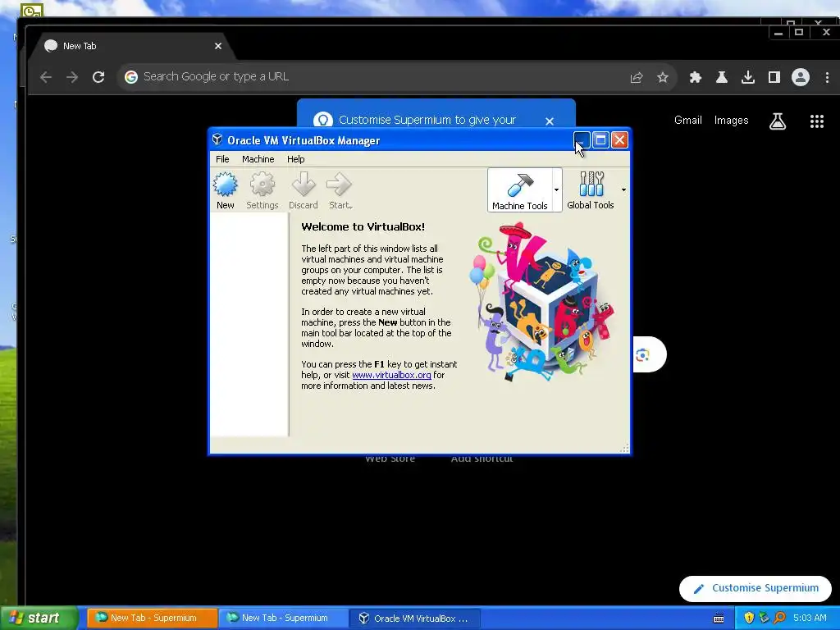Click the share page icon in address bar
The image size is (840, 630).
coord(637,78)
